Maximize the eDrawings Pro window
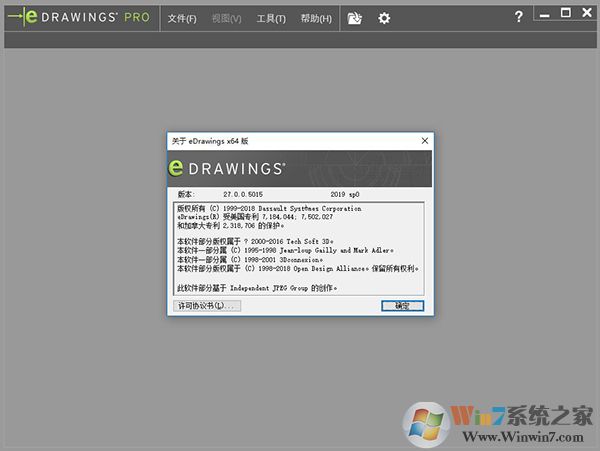This screenshot has width=600, height=451. (566, 13)
